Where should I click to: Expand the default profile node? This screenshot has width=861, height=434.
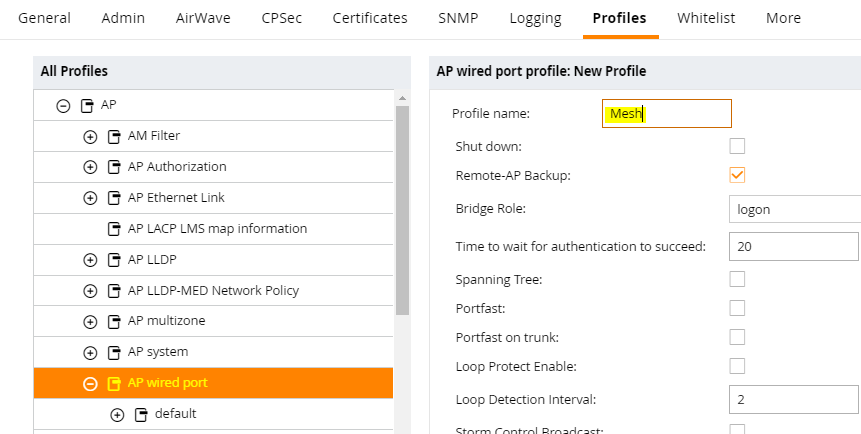point(117,415)
